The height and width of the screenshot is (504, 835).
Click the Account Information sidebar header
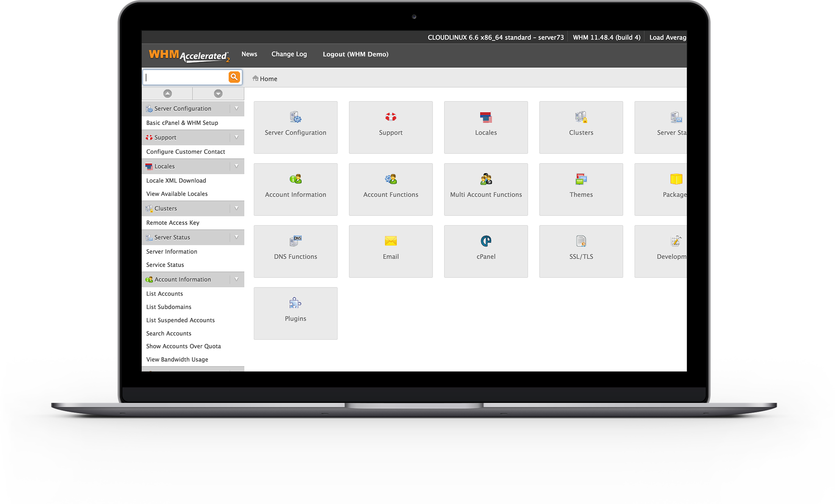(x=193, y=279)
